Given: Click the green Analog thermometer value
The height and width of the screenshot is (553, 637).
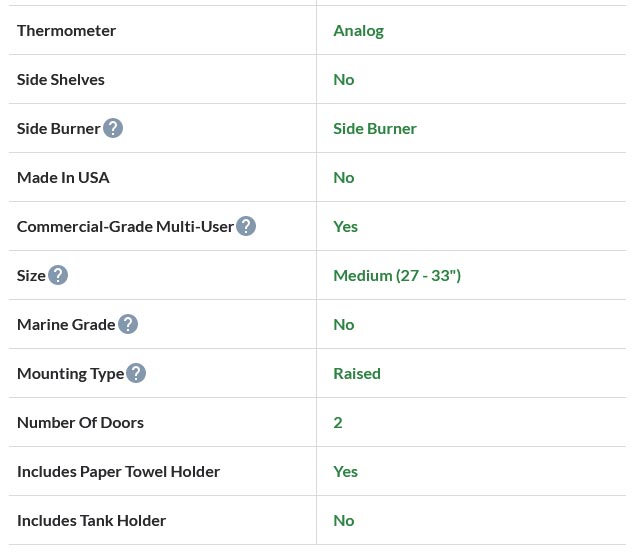Looking at the screenshot, I should coord(358,30).
